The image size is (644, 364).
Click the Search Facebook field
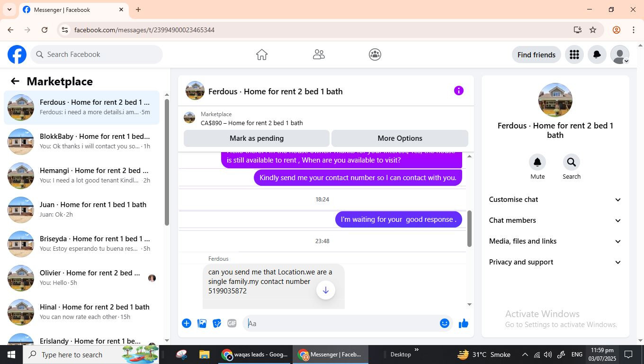tap(97, 55)
